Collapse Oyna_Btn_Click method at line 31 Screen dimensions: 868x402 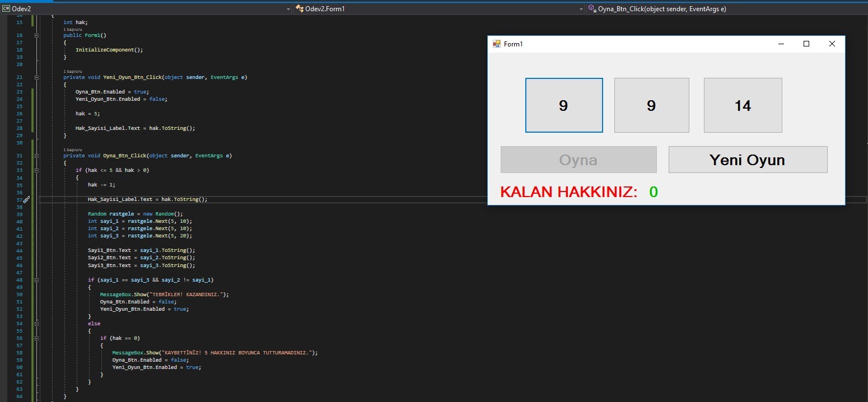pyautogui.click(x=37, y=156)
